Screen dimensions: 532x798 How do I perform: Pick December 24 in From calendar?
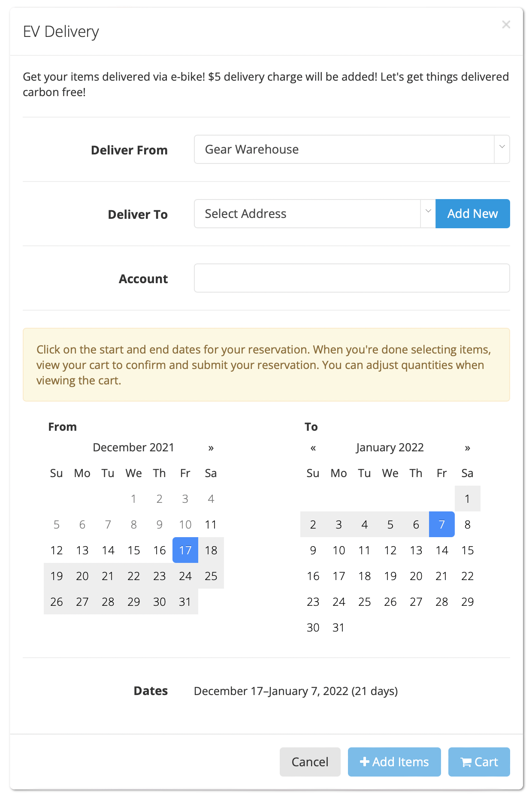coord(185,576)
